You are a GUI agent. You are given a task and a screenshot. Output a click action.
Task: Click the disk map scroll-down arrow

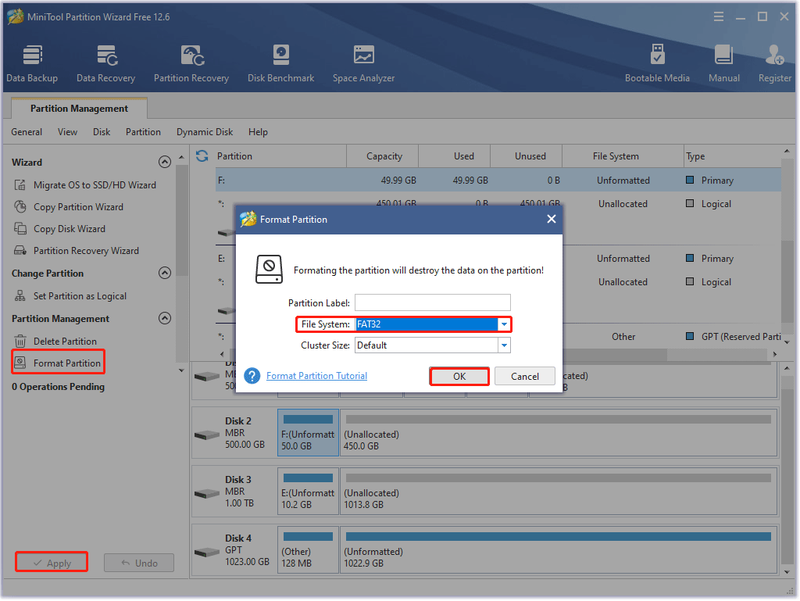(x=786, y=572)
